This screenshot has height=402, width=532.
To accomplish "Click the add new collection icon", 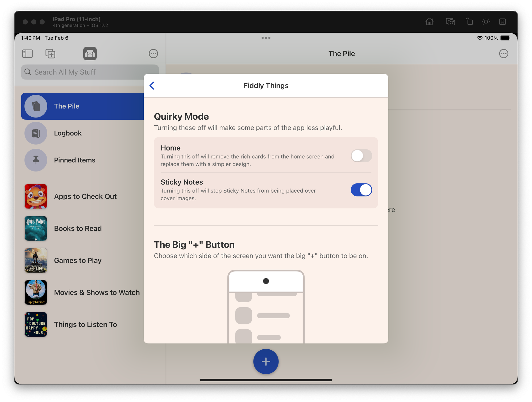I will tap(50, 54).
